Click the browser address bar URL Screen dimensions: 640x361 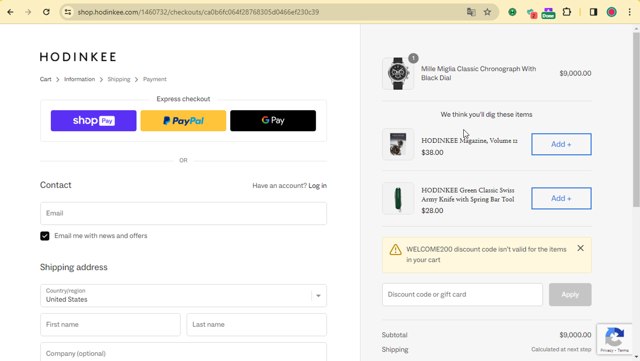(198, 12)
